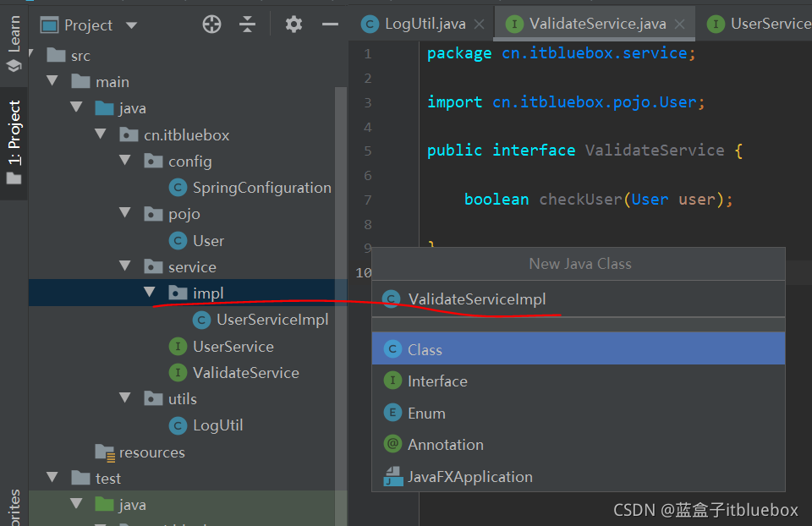Viewport: 812px width, 526px height.
Task: Select the resources folder
Action: [151, 452]
